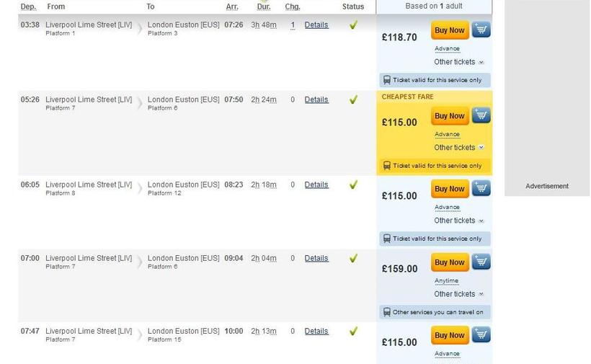Image resolution: width=591 pixels, height=364 pixels.
Task: View Details of the 07:47 train
Action: coord(316,332)
